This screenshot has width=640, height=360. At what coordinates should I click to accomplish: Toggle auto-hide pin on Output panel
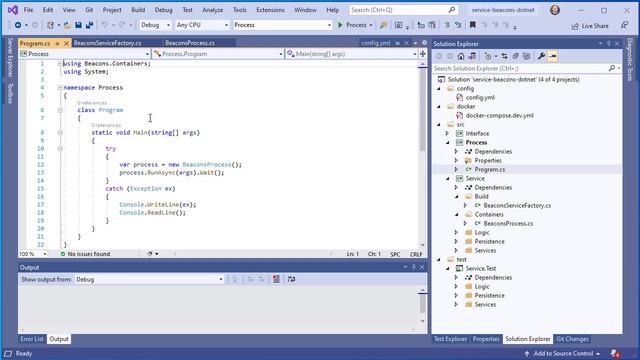point(413,267)
